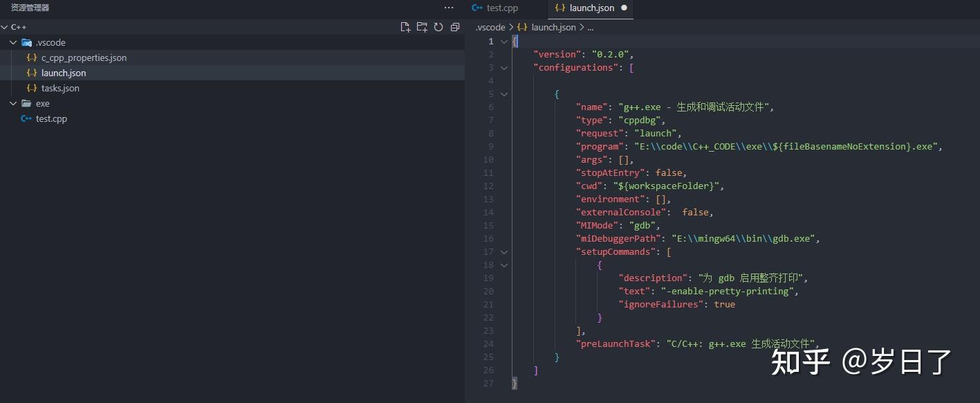Click the JSON braces icon on launch.json tab
This screenshot has height=403, width=980.
click(x=559, y=8)
